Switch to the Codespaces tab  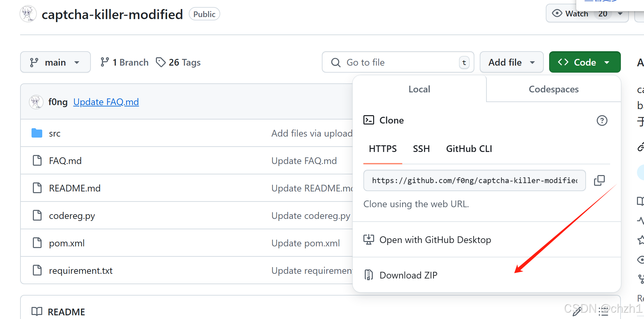pyautogui.click(x=553, y=89)
